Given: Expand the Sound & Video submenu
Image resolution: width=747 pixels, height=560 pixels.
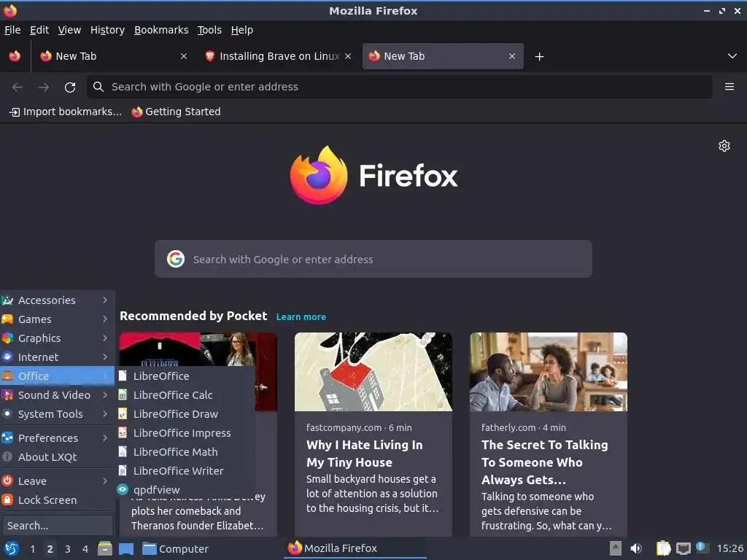Looking at the screenshot, I should [57, 395].
